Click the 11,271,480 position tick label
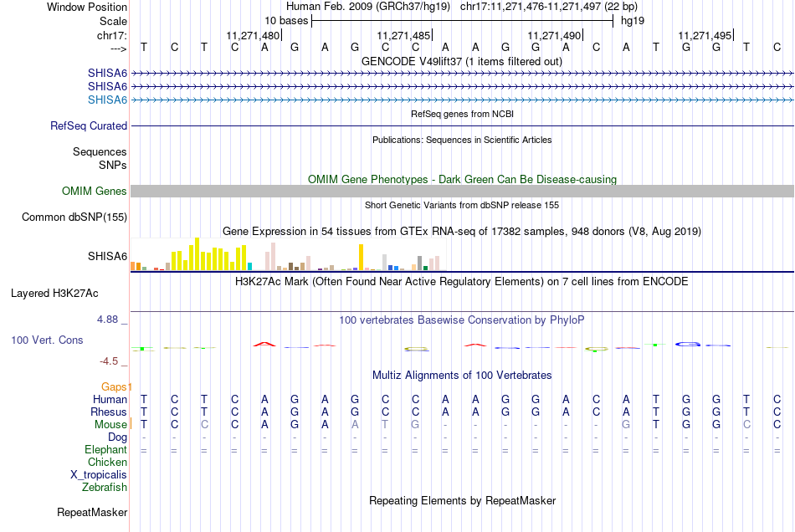 253,35
